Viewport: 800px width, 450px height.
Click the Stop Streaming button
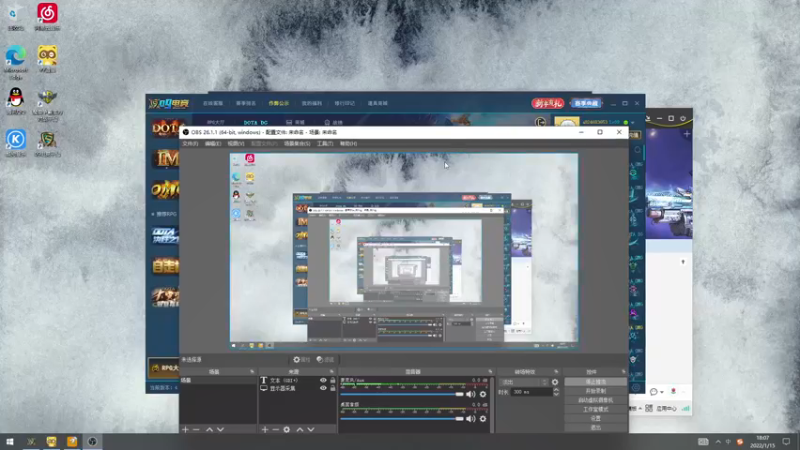coord(595,382)
